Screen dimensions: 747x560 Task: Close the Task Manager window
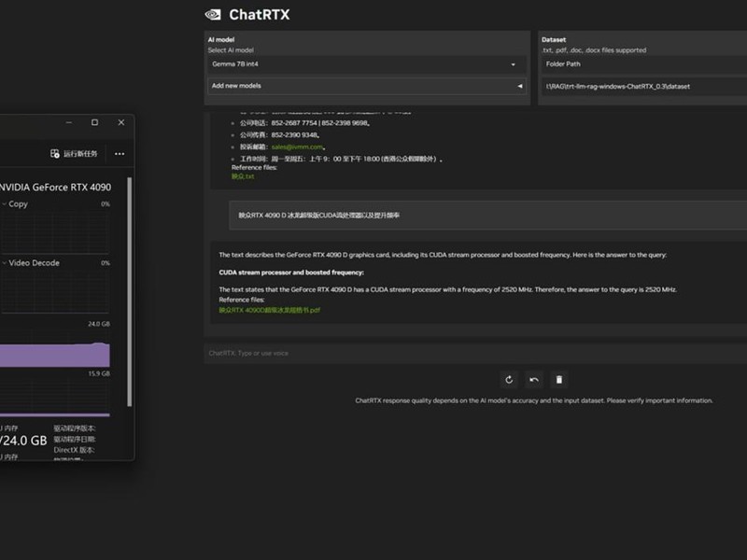(x=121, y=122)
